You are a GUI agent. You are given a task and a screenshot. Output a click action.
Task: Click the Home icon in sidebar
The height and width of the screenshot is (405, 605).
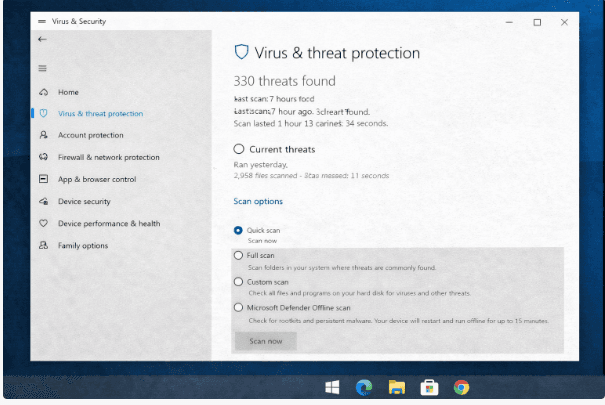(43, 92)
